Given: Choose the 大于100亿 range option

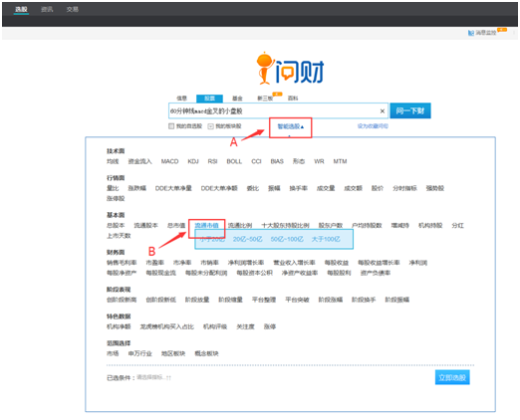Looking at the screenshot, I should pos(326,239).
